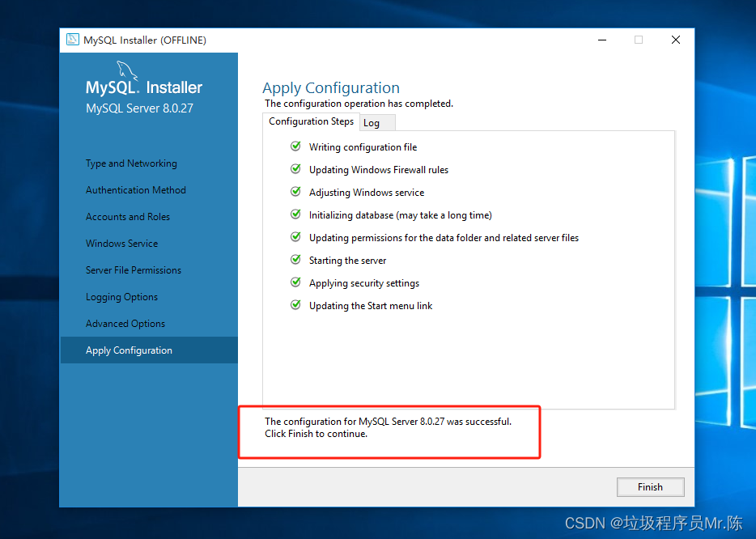This screenshot has height=539, width=756.
Task: Click the 'Apply Configuration' page heading
Action: [x=331, y=87]
